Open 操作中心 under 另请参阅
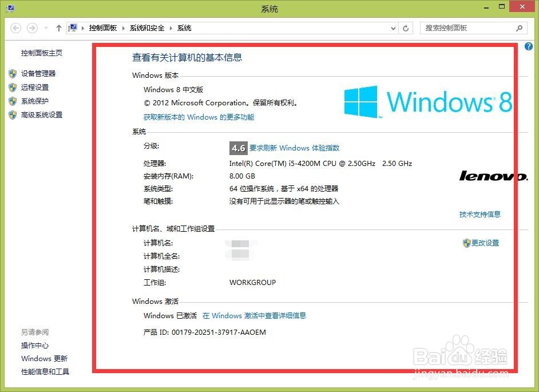 point(35,345)
